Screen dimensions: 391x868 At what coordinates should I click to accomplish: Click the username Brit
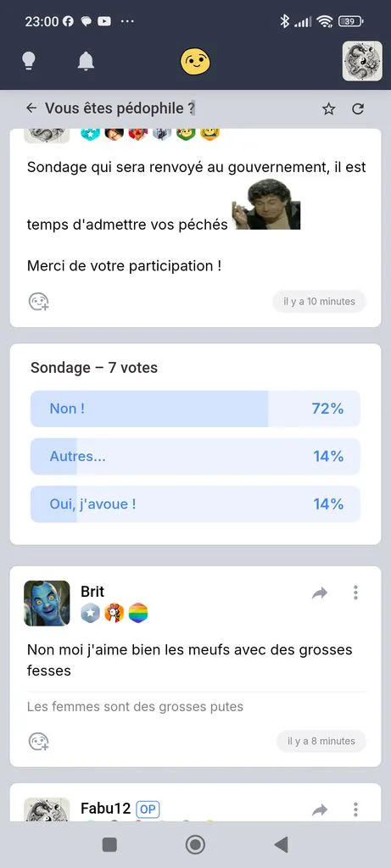tap(92, 592)
